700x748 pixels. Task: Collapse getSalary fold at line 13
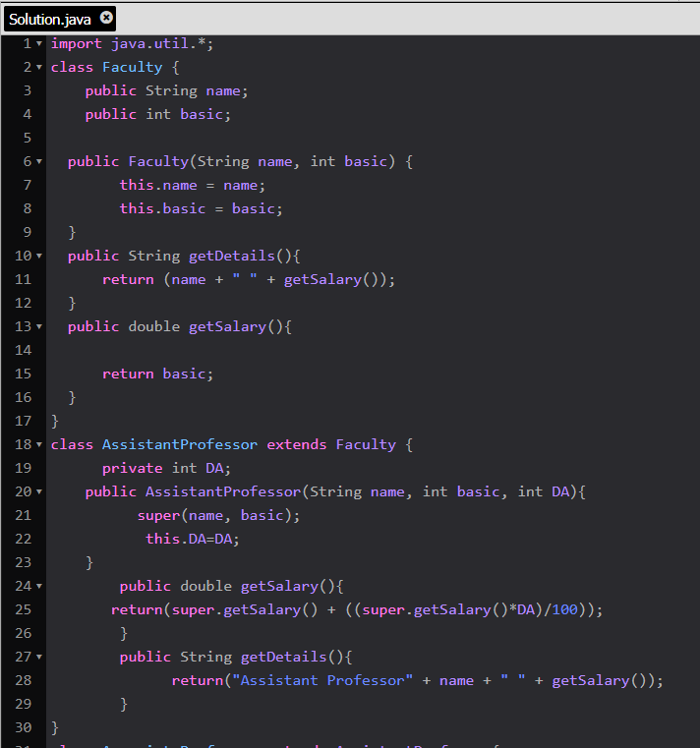[39, 326]
